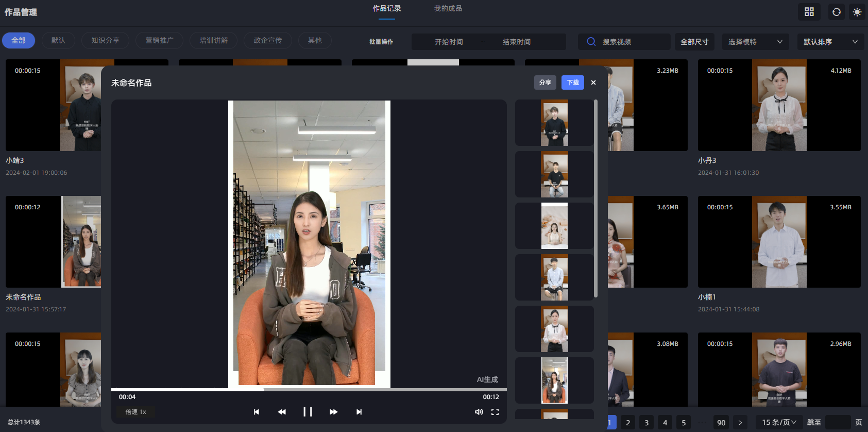Click 下载 download button in dialog
Viewport: 868px width, 432px height.
(x=573, y=82)
